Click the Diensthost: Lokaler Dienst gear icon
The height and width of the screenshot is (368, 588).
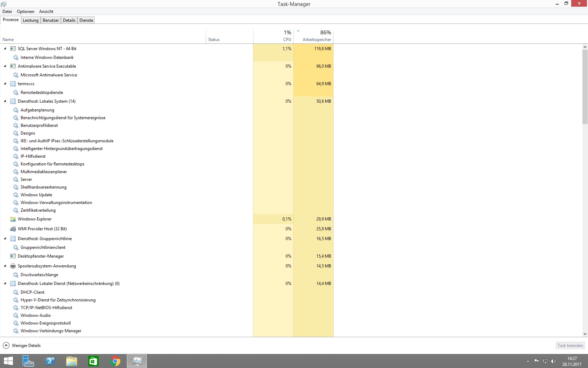[13, 284]
